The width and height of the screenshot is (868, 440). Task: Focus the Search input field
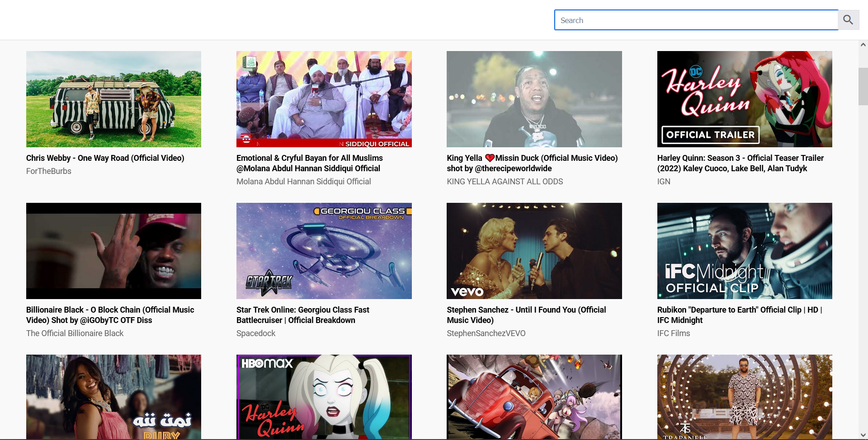(x=696, y=20)
